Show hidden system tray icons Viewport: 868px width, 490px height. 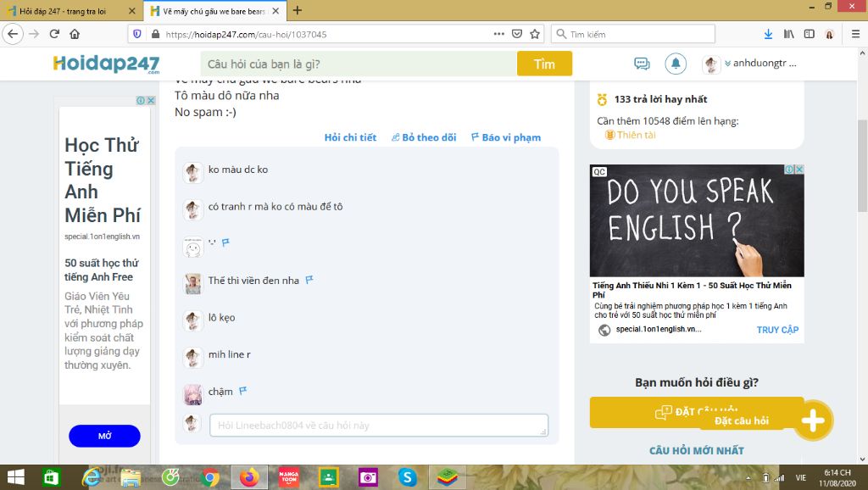(748, 478)
